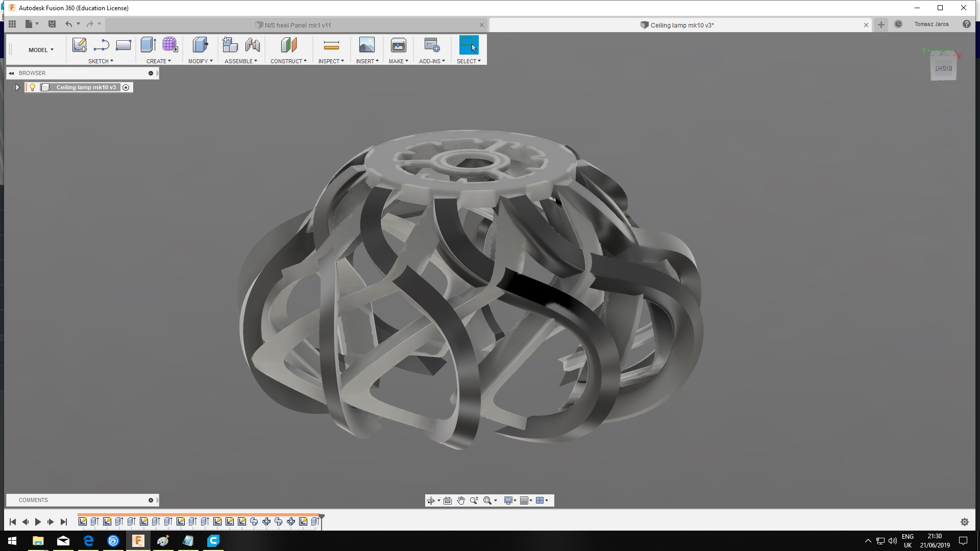Click the Scripts and Add-Ins icon
Image resolution: width=980 pixels, height=551 pixels.
[x=432, y=45]
